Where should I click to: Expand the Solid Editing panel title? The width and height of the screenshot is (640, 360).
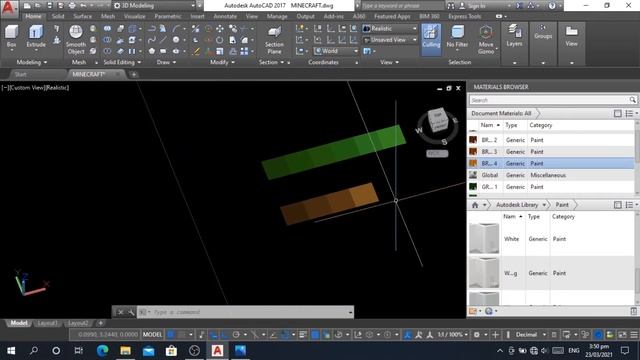122,62
